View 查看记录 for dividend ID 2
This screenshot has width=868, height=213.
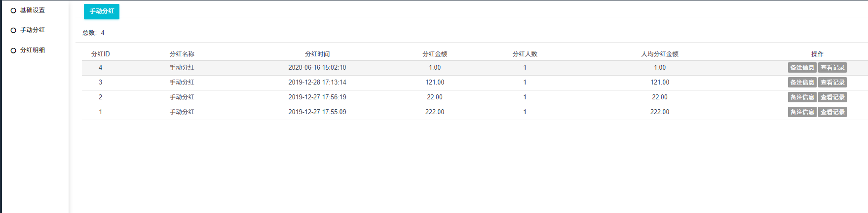click(832, 97)
